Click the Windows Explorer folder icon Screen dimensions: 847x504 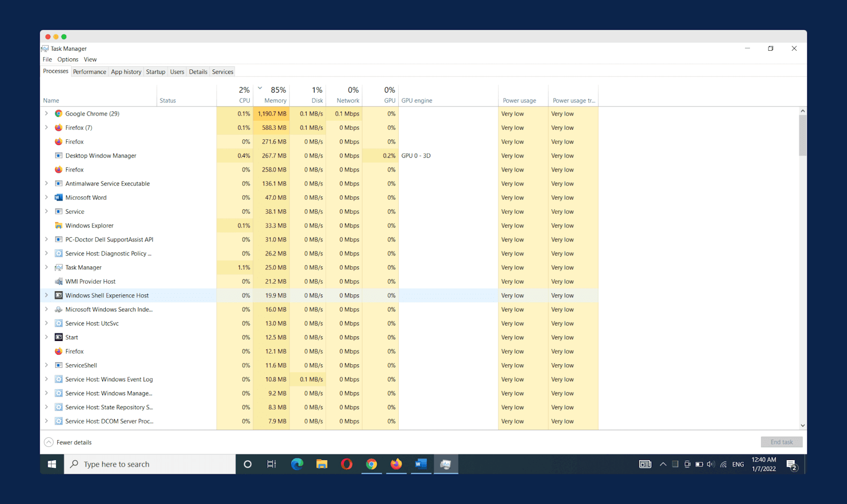59,226
